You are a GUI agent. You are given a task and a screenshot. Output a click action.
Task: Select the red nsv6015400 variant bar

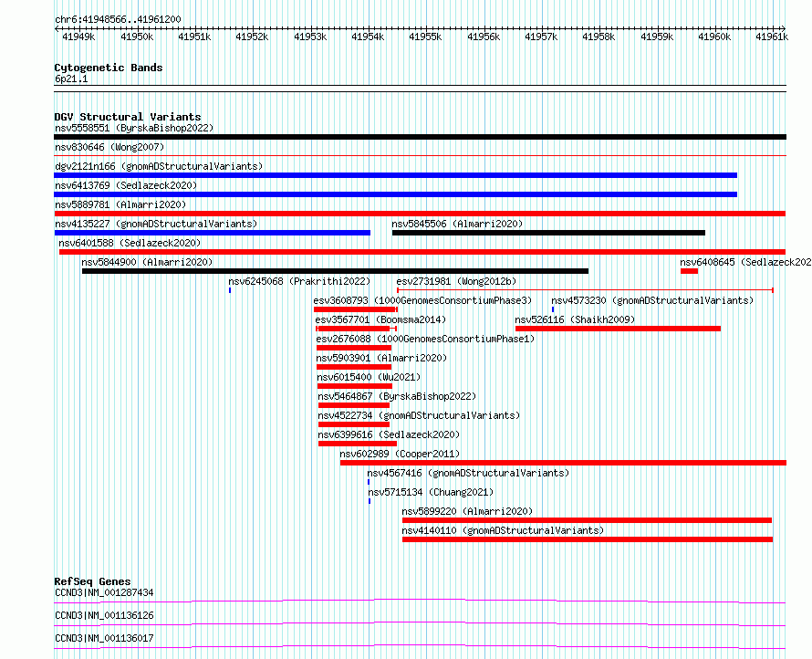click(x=355, y=386)
